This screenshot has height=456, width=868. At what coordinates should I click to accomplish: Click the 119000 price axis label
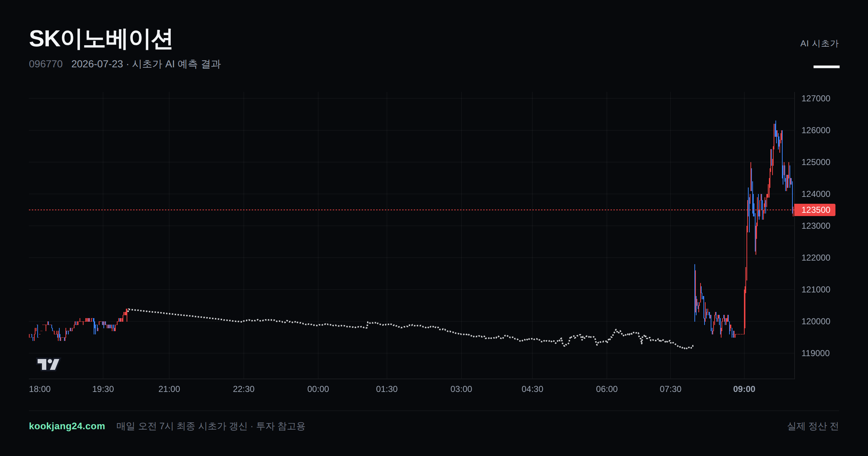pos(816,353)
